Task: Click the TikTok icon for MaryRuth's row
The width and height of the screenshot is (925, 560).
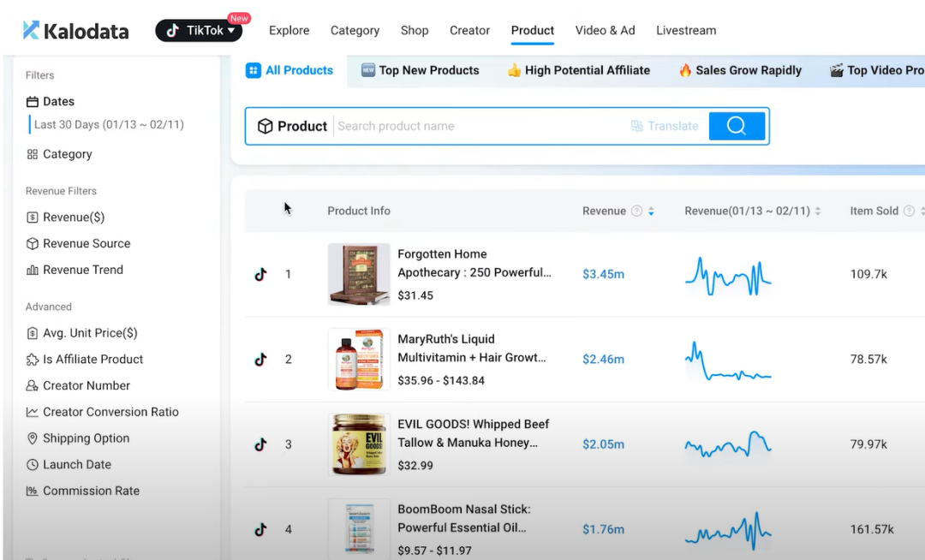Action: click(260, 360)
